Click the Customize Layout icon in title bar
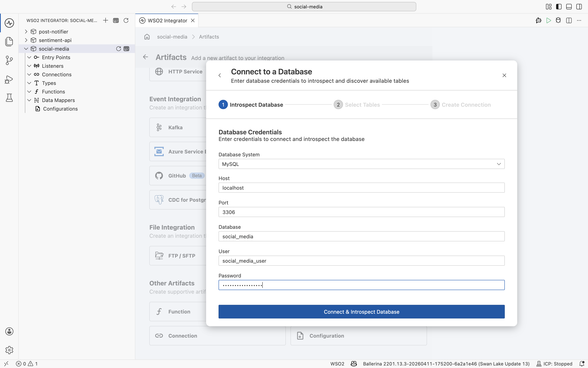Viewport: 588px width, 368px height. point(549,7)
